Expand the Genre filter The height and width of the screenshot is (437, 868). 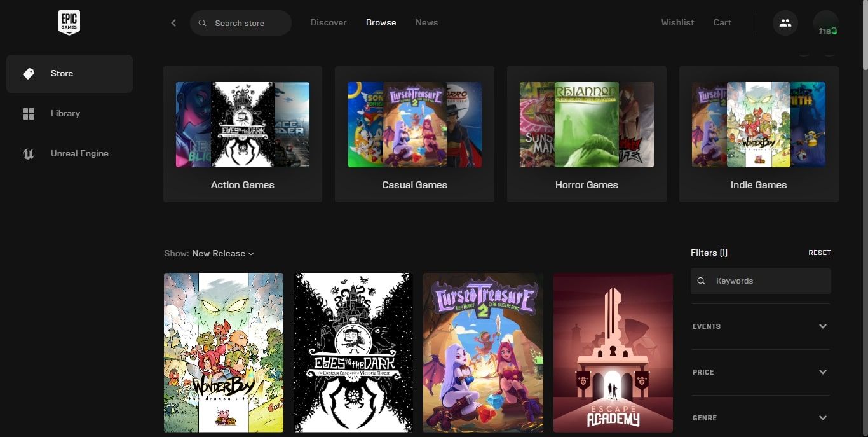tap(761, 418)
